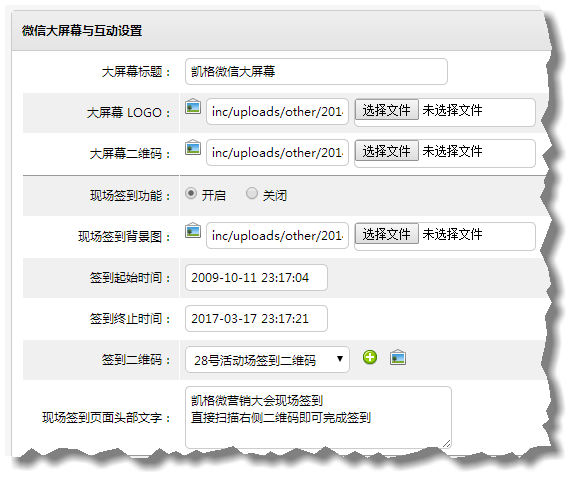Click 选择文件 button for 大屏幕 LOGO
Image resolution: width=577 pixels, height=483 pixels.
[386, 110]
